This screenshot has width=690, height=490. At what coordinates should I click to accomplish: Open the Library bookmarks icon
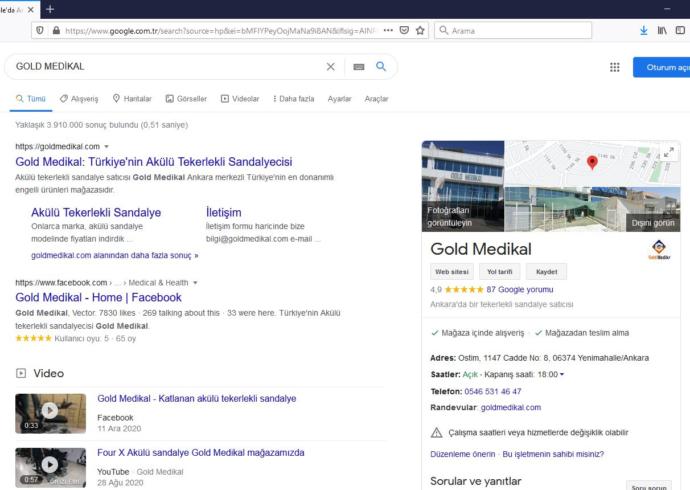pyautogui.click(x=662, y=30)
